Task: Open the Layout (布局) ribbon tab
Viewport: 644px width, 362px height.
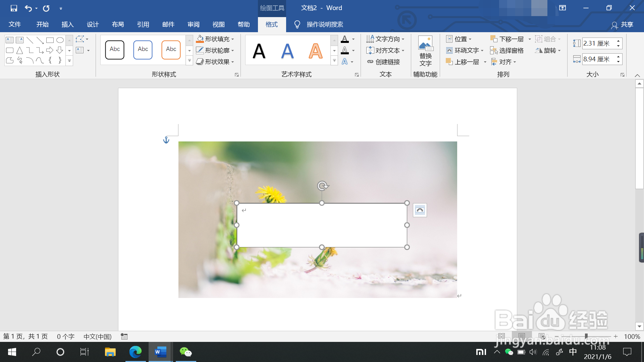Action: (x=118, y=24)
